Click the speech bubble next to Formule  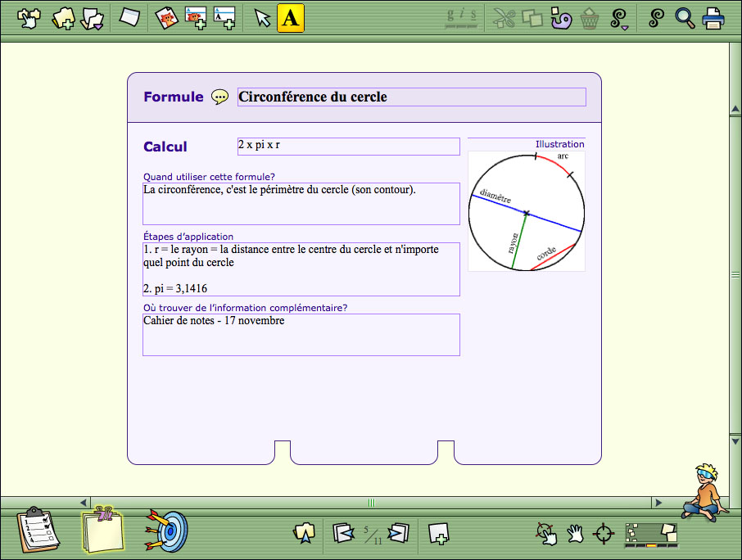(219, 97)
